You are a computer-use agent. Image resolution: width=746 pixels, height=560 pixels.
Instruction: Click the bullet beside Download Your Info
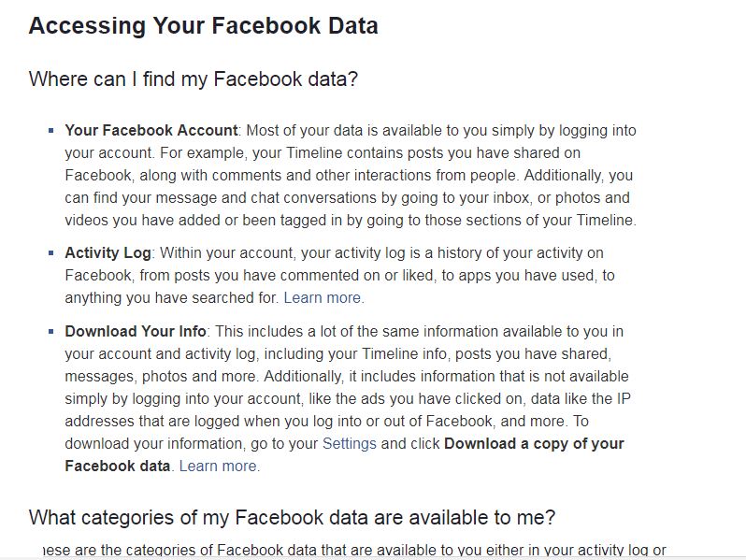[x=51, y=331]
